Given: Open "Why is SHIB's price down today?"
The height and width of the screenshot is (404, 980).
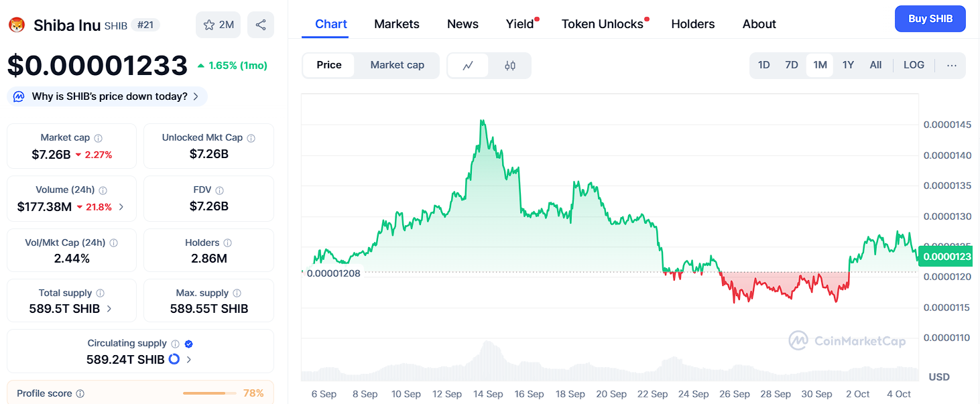Looking at the screenshot, I should (107, 96).
